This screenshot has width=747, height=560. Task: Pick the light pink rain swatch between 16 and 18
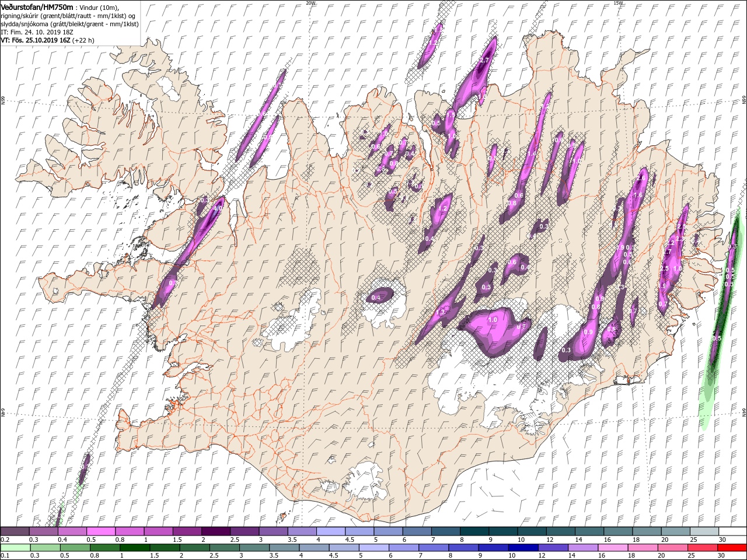click(613, 548)
